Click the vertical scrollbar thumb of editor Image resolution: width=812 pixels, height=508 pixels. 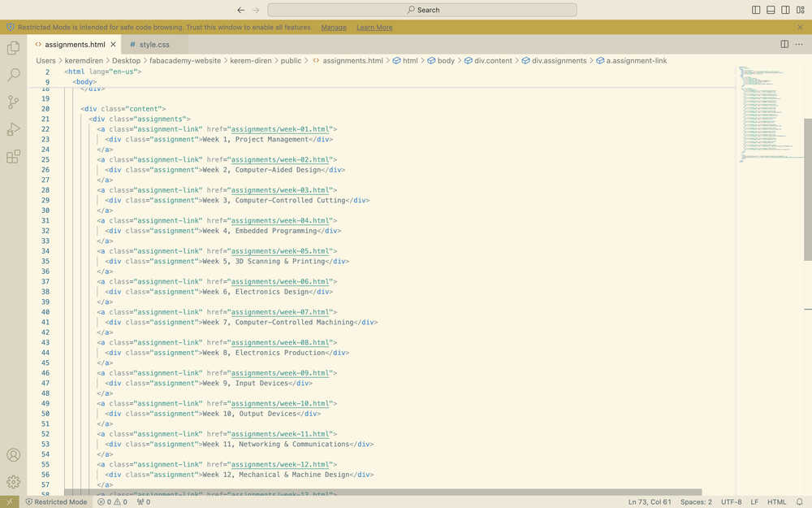click(x=808, y=189)
